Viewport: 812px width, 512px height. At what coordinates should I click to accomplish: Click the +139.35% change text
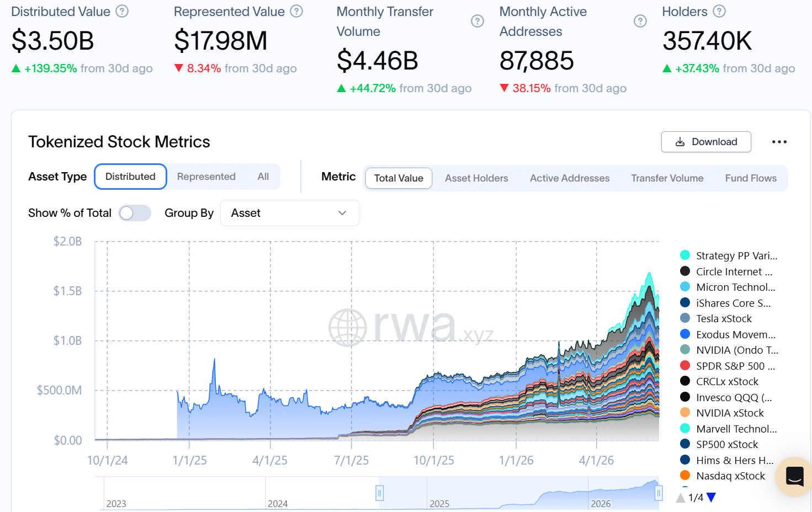point(50,68)
